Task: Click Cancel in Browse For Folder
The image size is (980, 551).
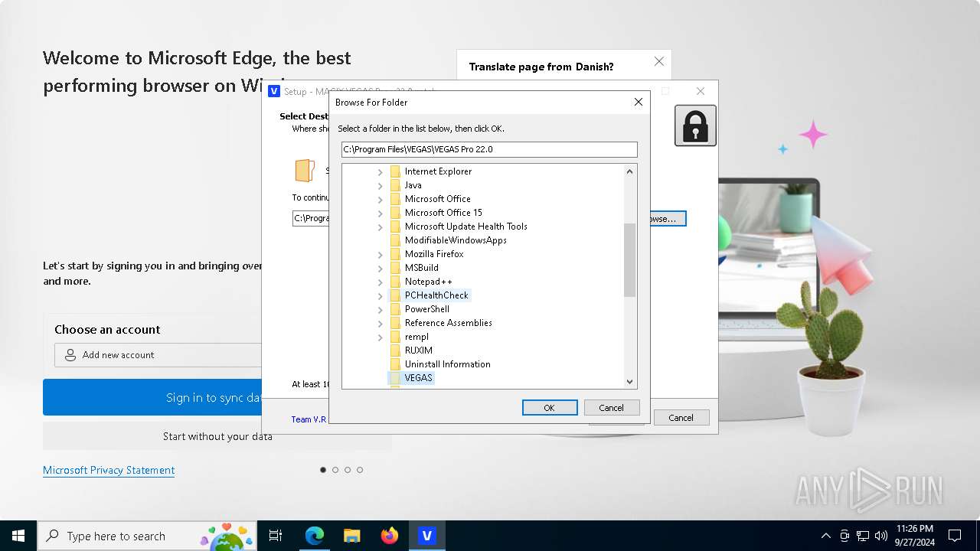Action: tap(611, 408)
